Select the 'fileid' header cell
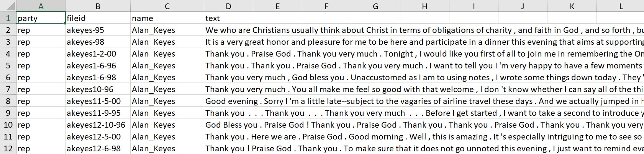 [98, 18]
